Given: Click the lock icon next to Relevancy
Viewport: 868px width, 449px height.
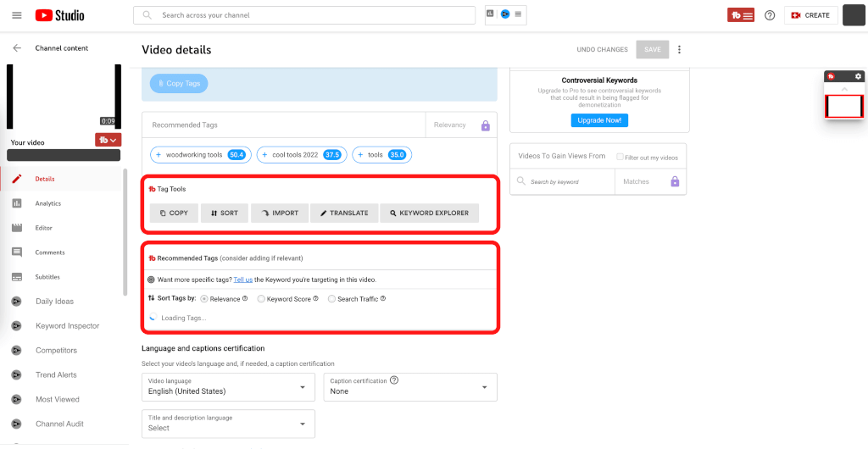Looking at the screenshot, I should coord(486,125).
